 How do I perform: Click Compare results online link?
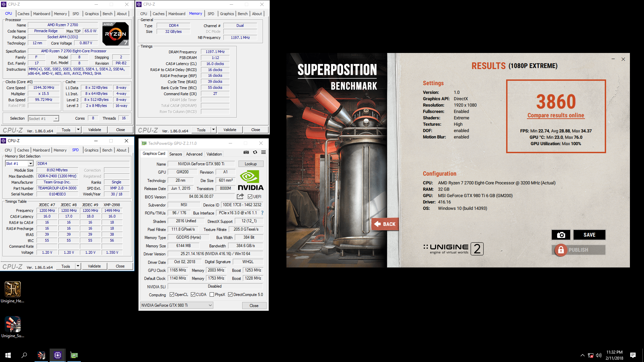tap(555, 115)
